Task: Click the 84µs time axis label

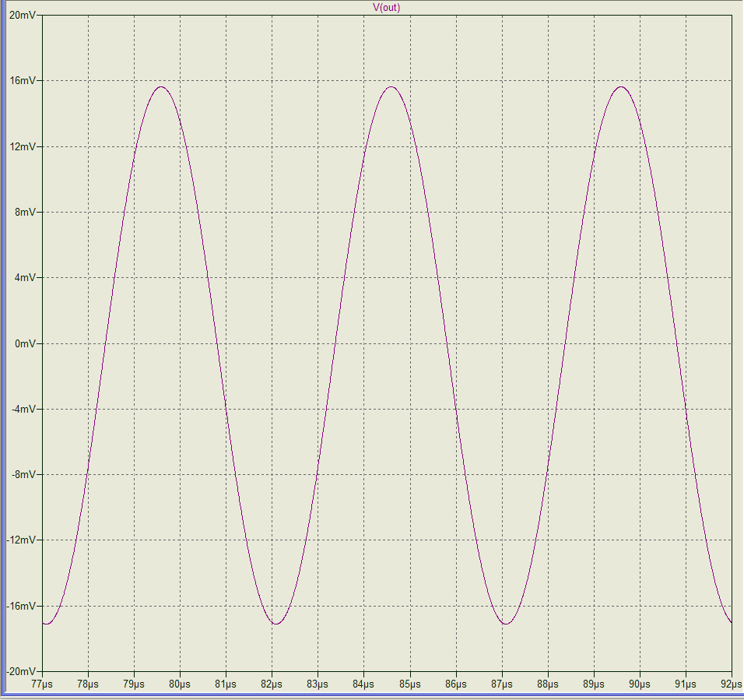Action: pyautogui.click(x=364, y=684)
